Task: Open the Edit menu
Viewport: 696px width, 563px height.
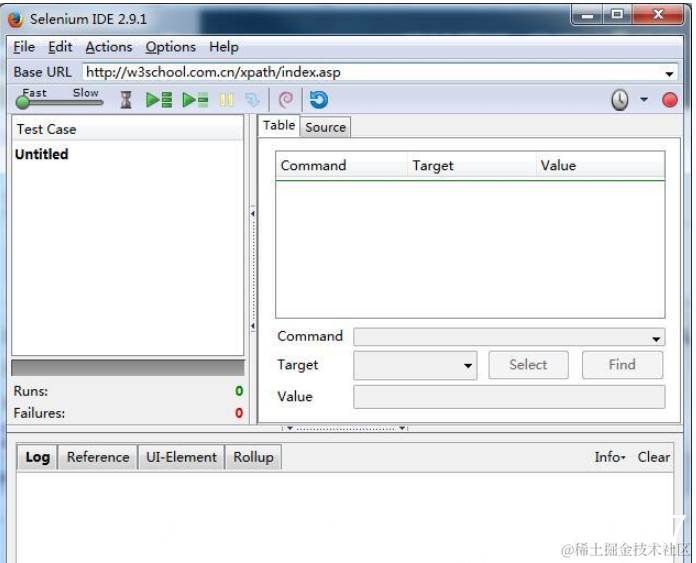Action: point(60,47)
